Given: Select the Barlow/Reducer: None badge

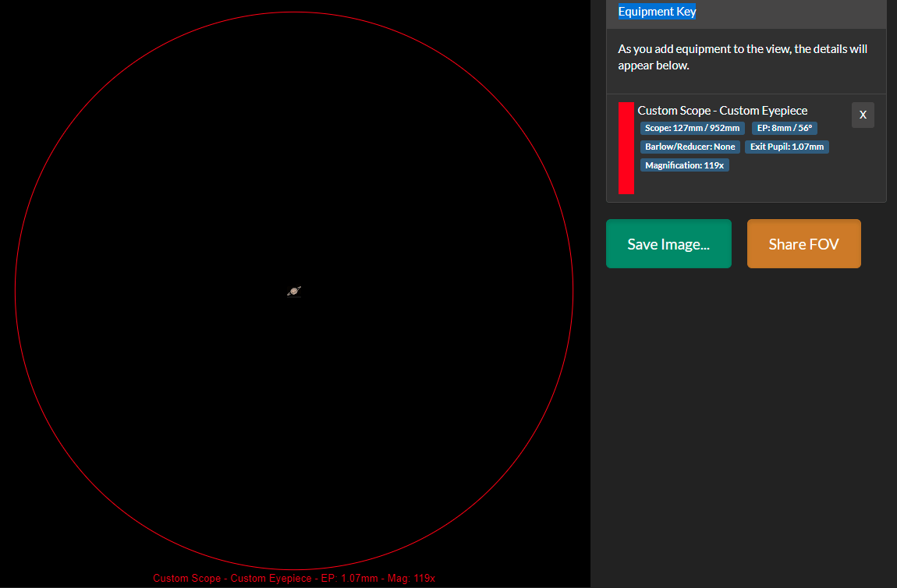Looking at the screenshot, I should point(690,147).
